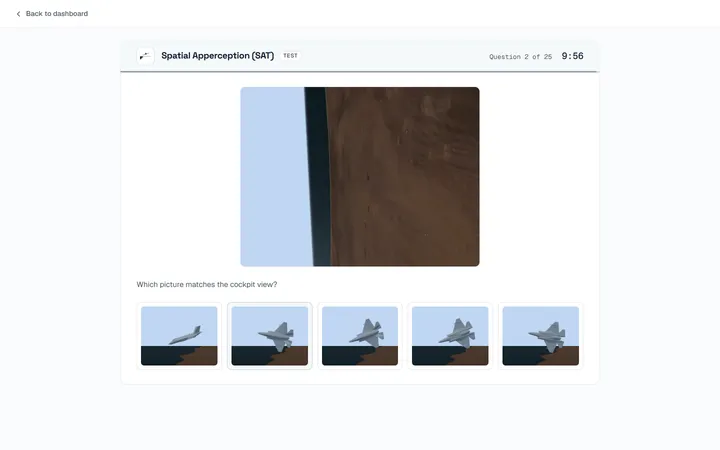The height and width of the screenshot is (450, 720).
Task: Go back to dashboard link
Action: coord(52,14)
